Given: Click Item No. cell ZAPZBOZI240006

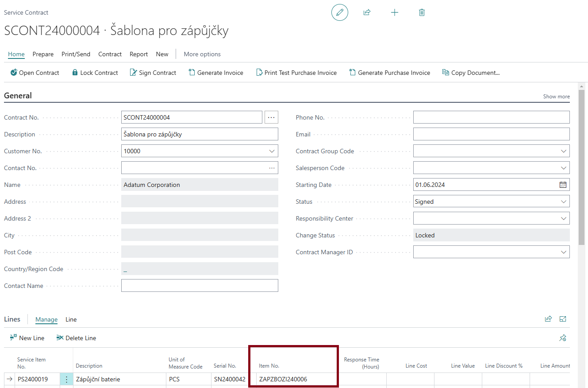Looking at the screenshot, I should point(296,379).
